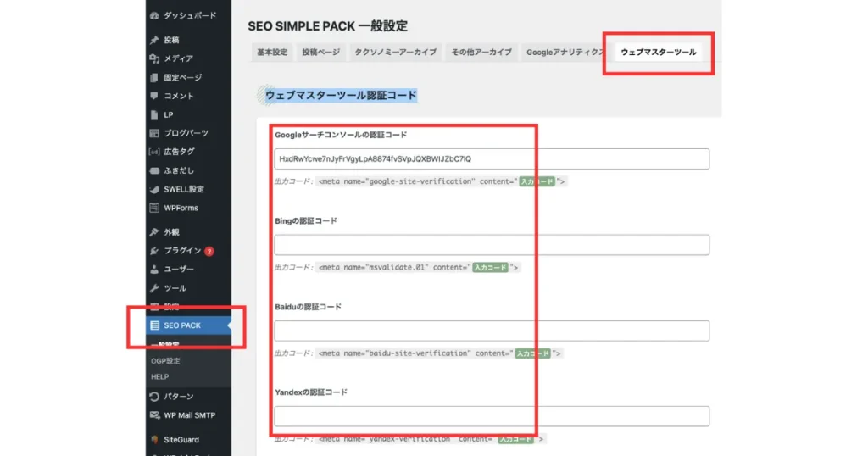The width and height of the screenshot is (868, 456).
Task: Open the SEO PACK menu item
Action: tap(188, 325)
